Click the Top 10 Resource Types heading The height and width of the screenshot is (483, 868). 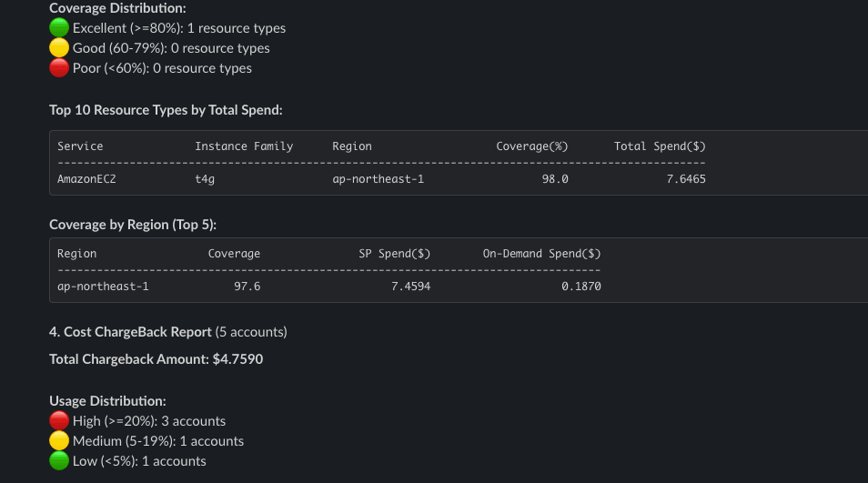[x=166, y=110]
